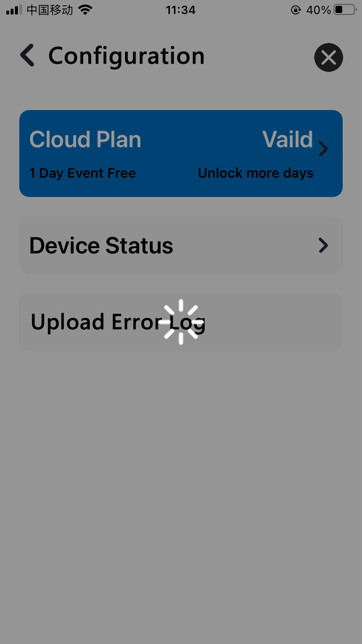Tap the 中国移动 carrier label

[50, 10]
